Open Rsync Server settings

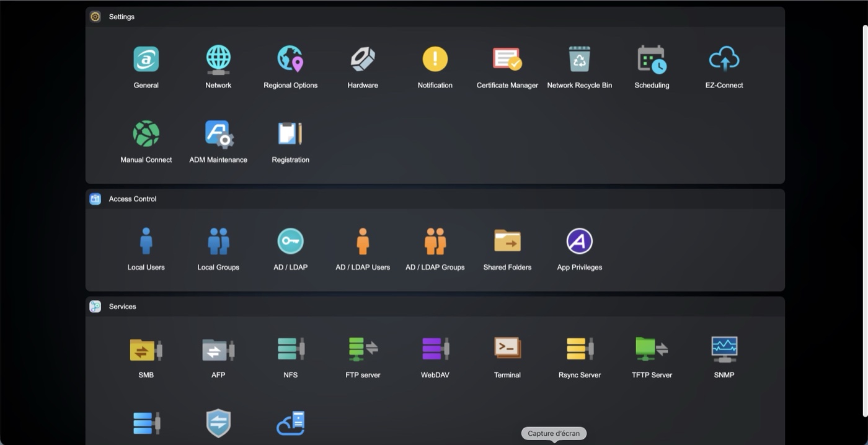(x=580, y=349)
